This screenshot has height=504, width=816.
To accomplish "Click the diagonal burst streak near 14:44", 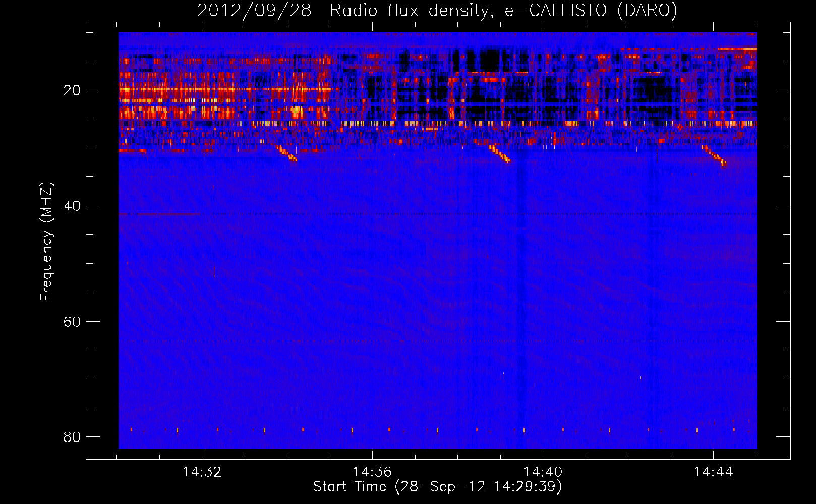I will 714,156.
